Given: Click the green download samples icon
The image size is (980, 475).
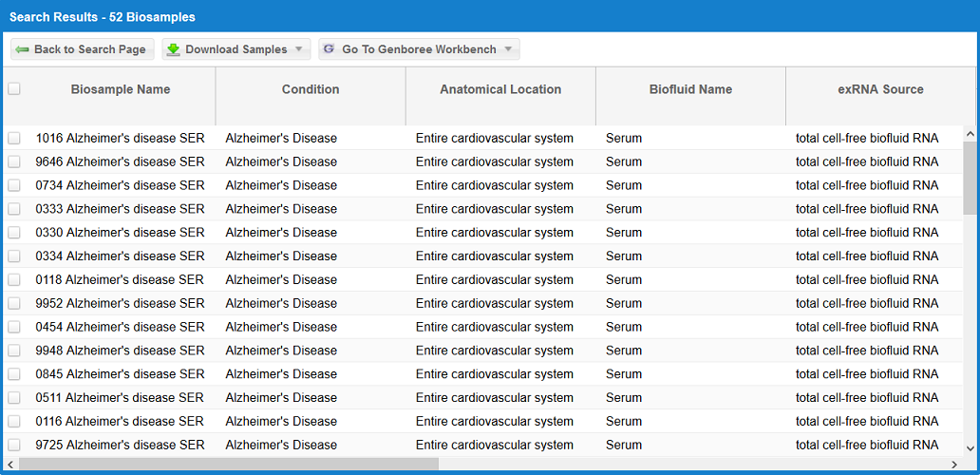Looking at the screenshot, I should click(x=174, y=49).
